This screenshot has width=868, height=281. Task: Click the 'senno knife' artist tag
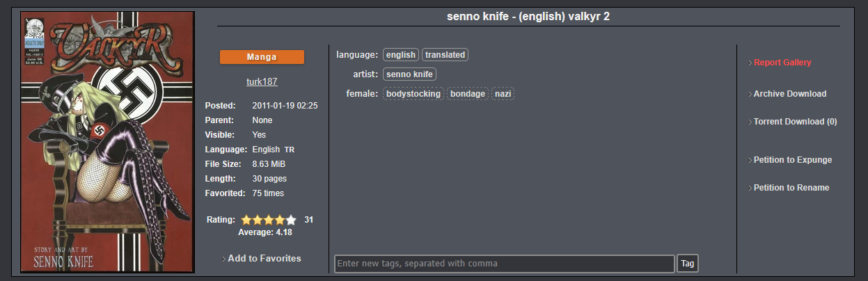(409, 74)
